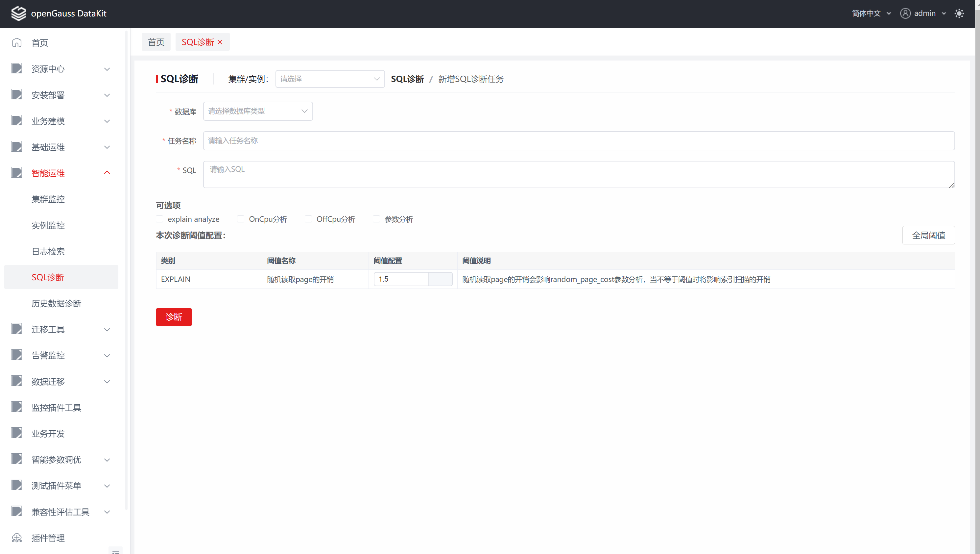The image size is (980, 554).
Task: Toggle the light/dark theme sun icon
Action: [959, 14]
